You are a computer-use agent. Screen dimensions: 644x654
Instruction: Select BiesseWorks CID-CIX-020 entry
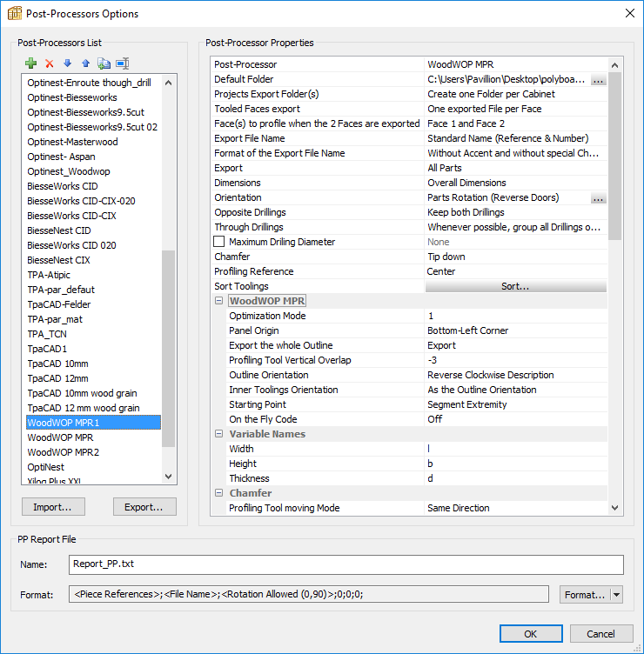click(82, 201)
